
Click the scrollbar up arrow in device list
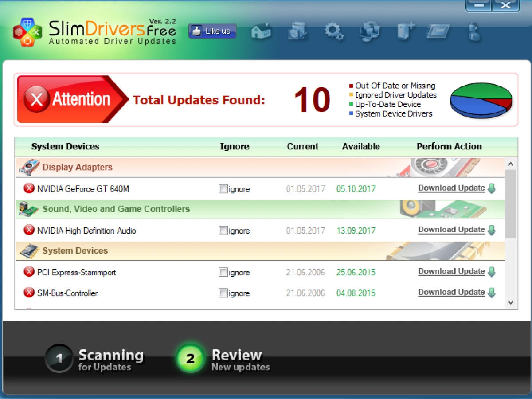[511, 164]
